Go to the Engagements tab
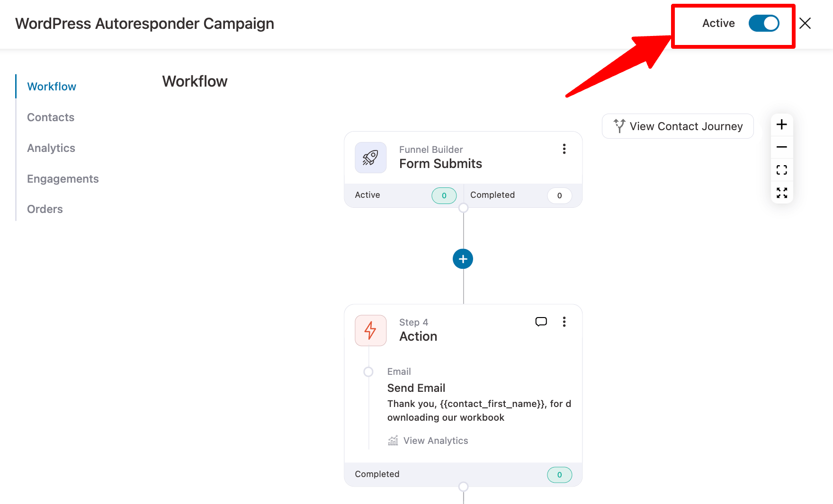833x504 pixels. coord(63,179)
